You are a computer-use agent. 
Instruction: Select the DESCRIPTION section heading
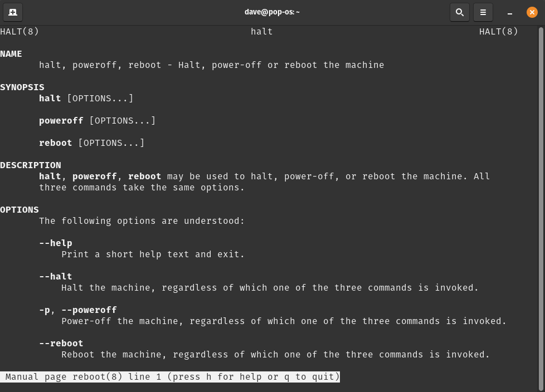click(x=30, y=165)
